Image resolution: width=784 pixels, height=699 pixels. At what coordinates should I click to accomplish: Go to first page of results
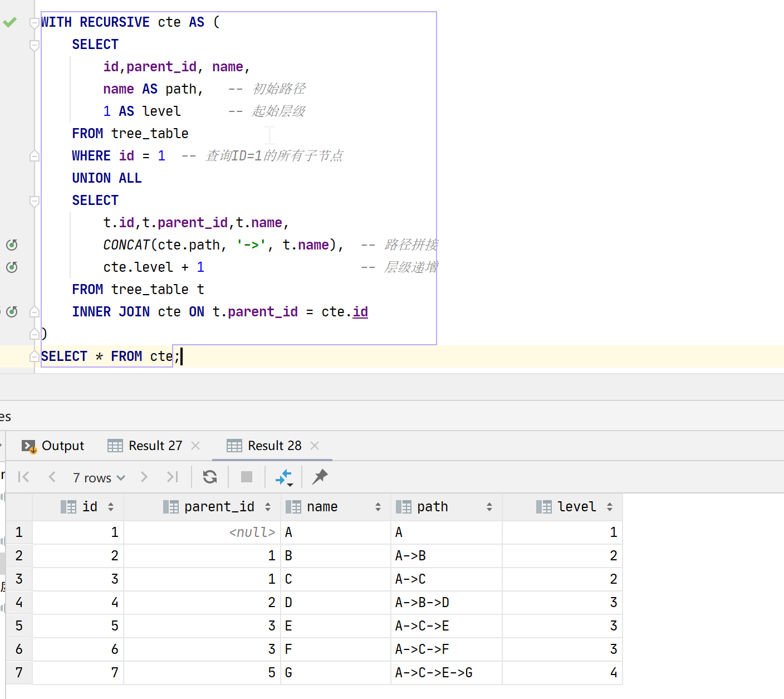23,477
